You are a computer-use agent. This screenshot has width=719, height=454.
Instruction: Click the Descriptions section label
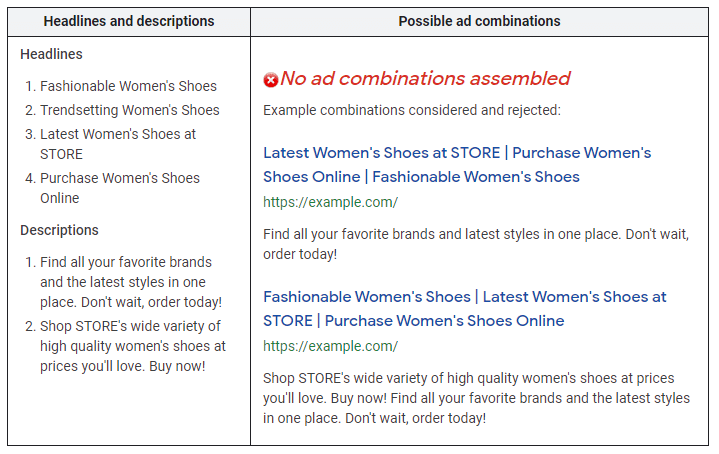coord(59,230)
